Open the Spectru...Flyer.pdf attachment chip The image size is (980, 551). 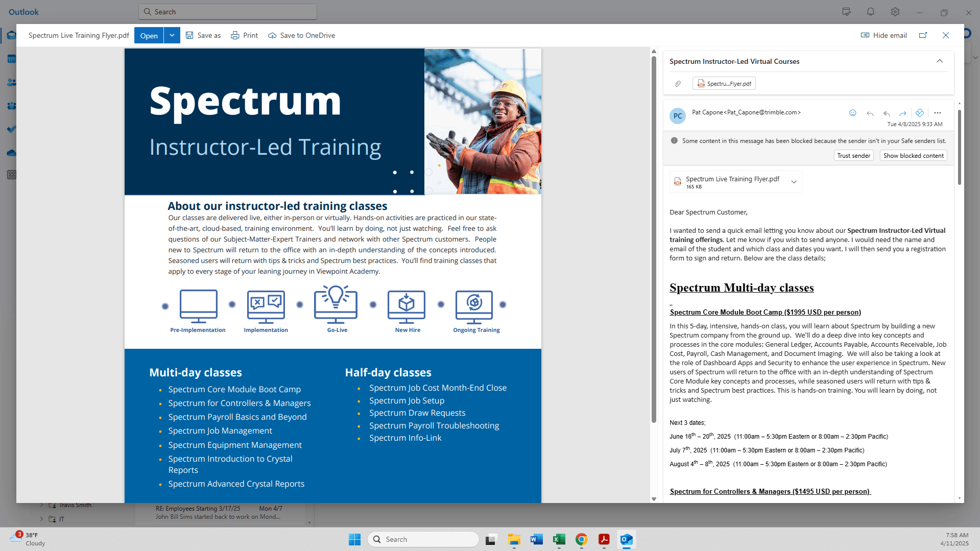[724, 83]
